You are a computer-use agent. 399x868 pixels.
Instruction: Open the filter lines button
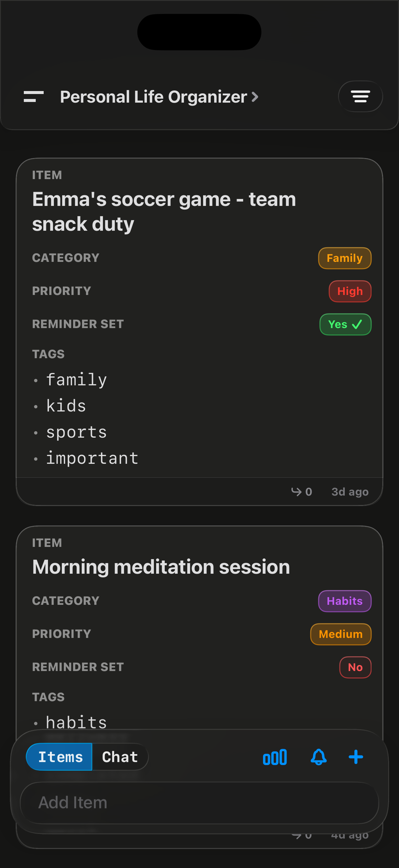click(360, 97)
